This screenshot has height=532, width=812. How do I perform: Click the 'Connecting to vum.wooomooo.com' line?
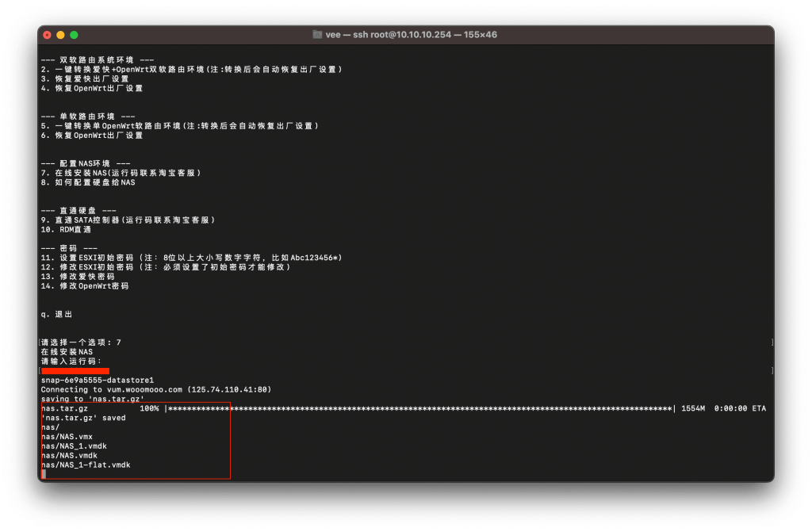point(155,389)
